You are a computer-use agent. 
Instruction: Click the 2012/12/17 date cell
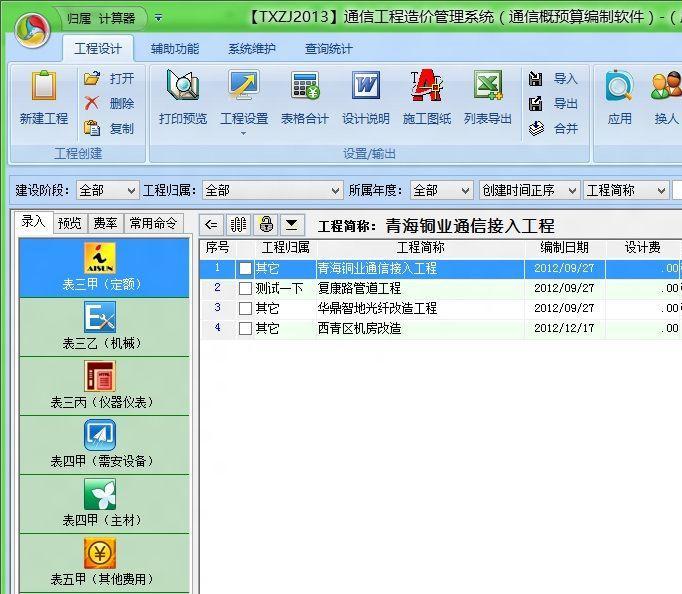(564, 328)
